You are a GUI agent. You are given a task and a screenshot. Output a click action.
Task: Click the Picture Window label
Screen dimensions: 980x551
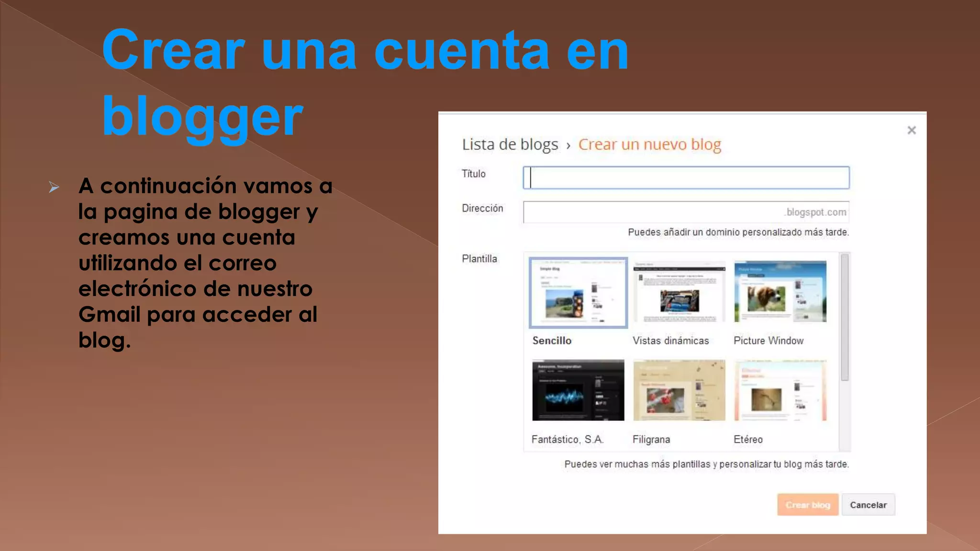click(768, 341)
